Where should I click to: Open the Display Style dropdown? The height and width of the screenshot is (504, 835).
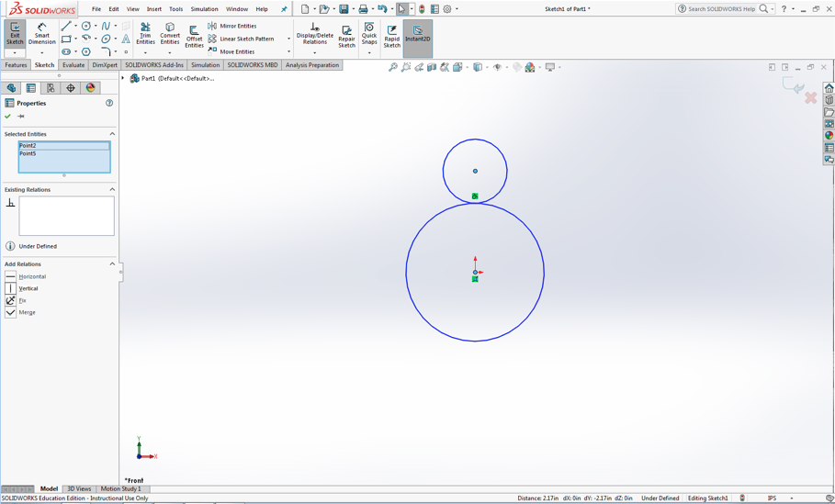point(479,67)
